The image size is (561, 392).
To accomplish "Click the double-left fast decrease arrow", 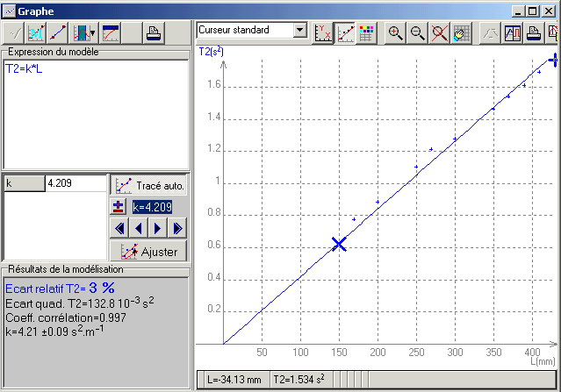I will coord(120,228).
